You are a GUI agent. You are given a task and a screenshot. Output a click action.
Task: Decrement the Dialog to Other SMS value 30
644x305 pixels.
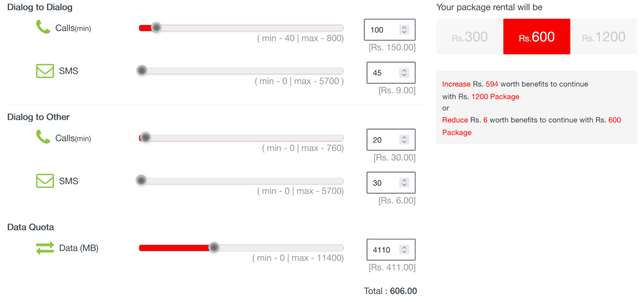pos(404,185)
